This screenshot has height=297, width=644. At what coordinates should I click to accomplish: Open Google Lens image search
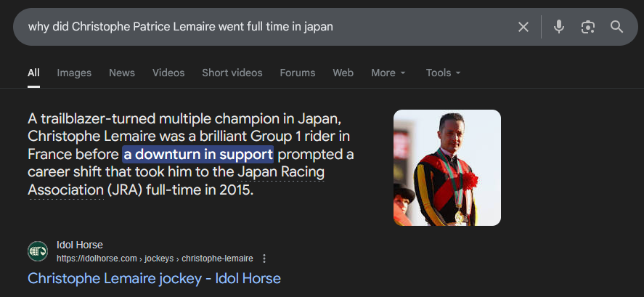tap(587, 27)
